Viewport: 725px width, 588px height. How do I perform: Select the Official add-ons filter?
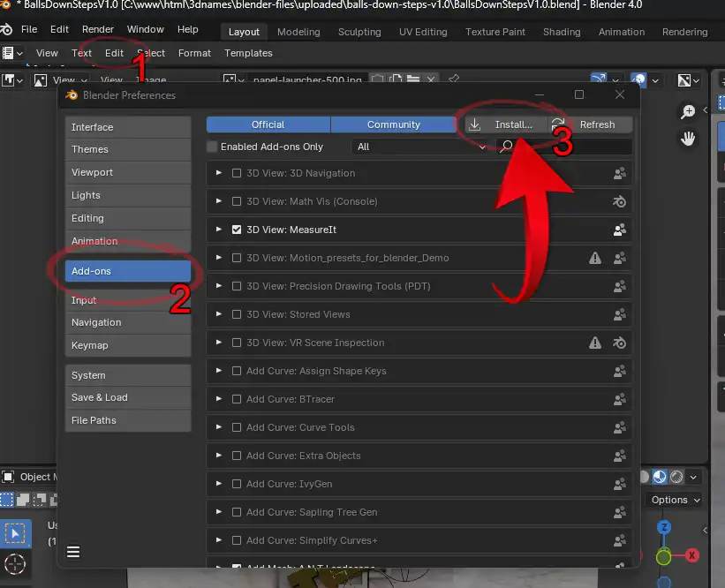(x=268, y=124)
